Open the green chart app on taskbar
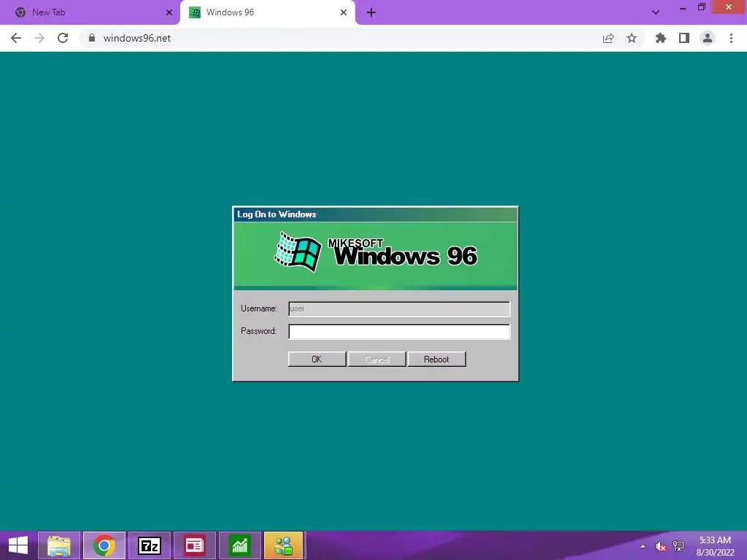Viewport: 747px width, 560px height. tap(239, 545)
